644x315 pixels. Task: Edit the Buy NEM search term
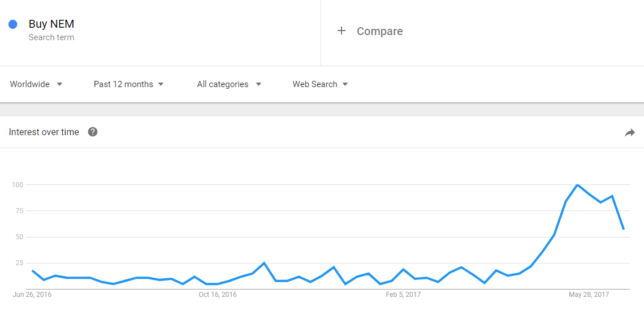point(51,24)
